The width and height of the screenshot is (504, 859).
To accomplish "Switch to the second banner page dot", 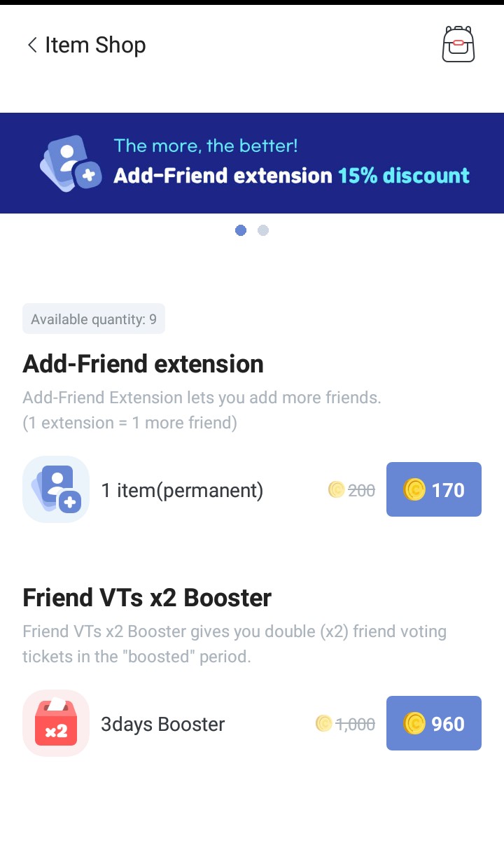I will (263, 230).
